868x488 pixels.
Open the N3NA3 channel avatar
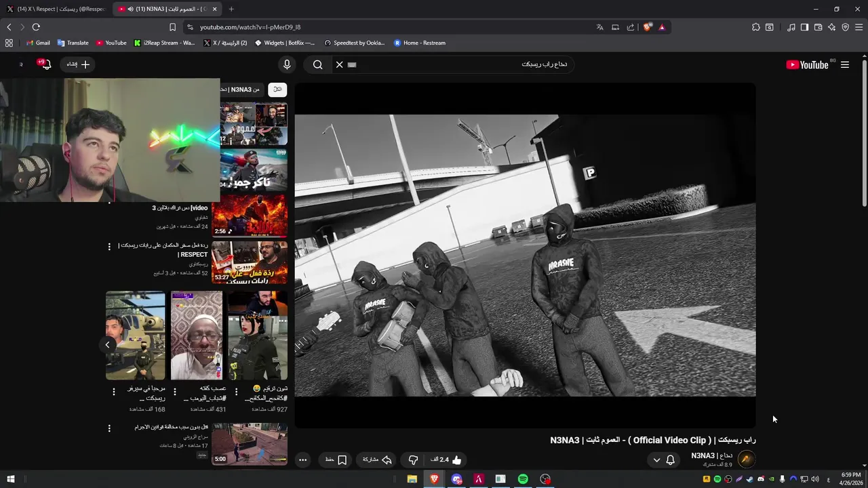click(x=746, y=460)
